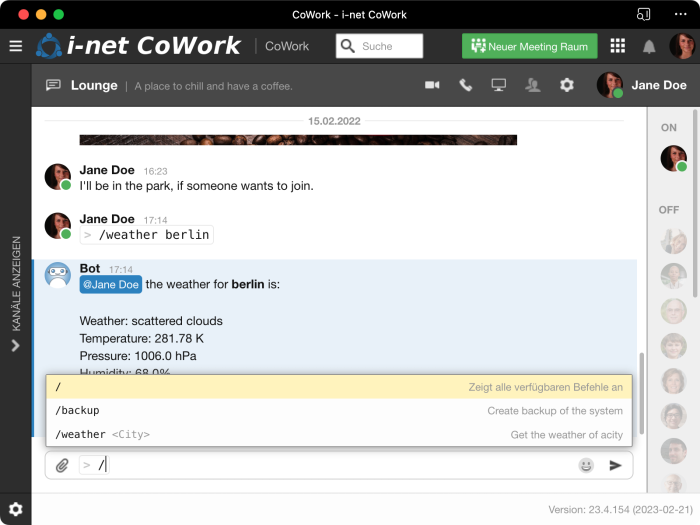
Task: Open the apps grid launcher
Action: pos(617,46)
